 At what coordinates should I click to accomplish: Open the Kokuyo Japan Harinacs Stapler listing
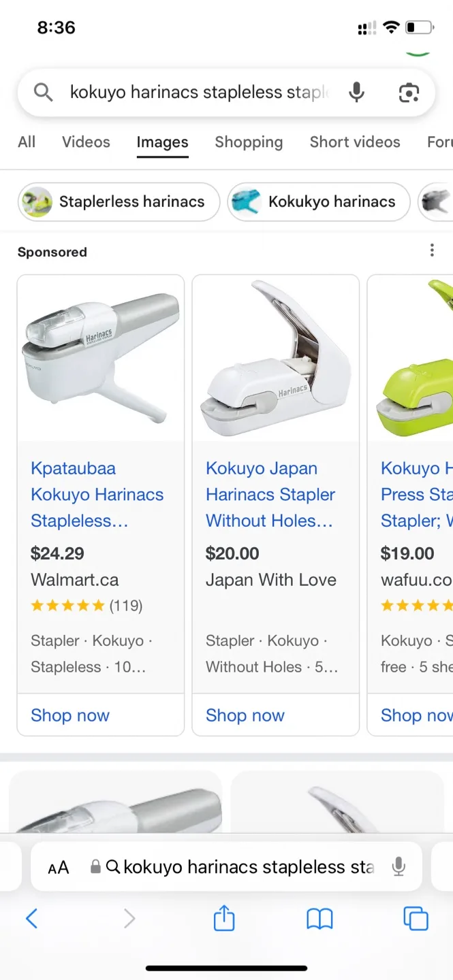270,494
